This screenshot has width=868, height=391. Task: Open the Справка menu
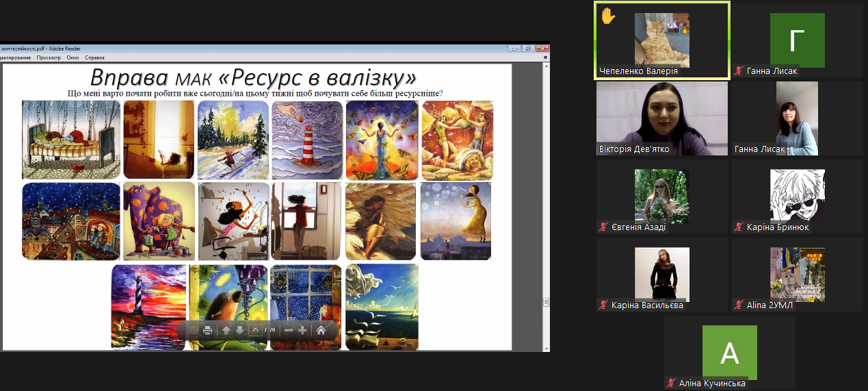[x=94, y=58]
